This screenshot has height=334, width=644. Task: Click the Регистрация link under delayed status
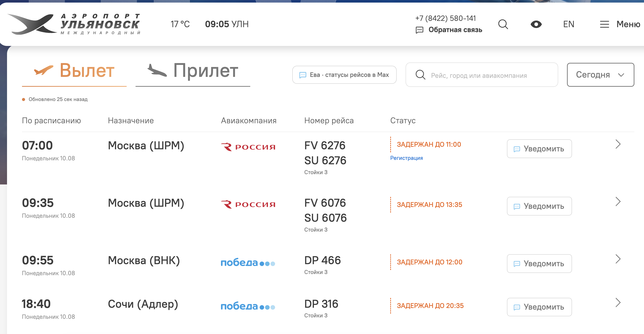pos(406,158)
